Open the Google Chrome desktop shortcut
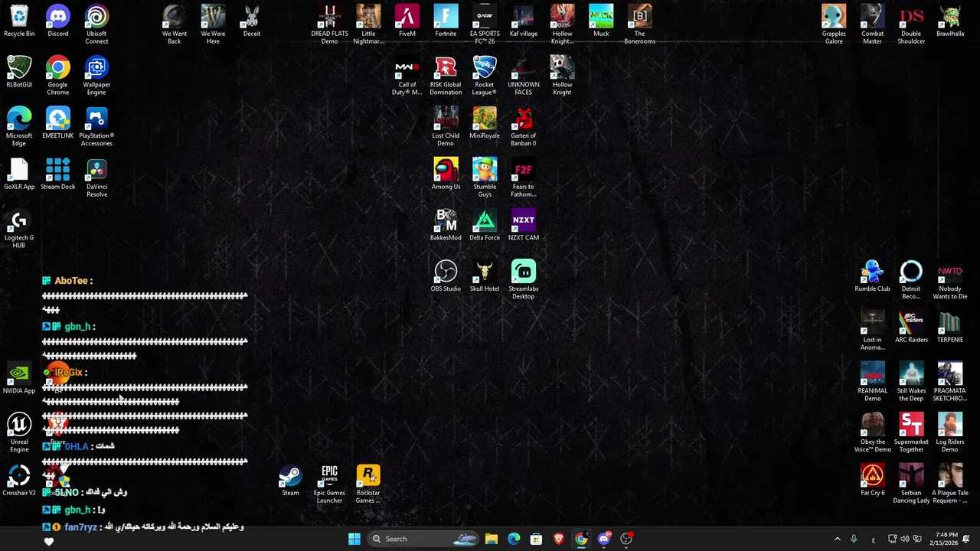Image resolution: width=980 pixels, height=551 pixels. 58,76
